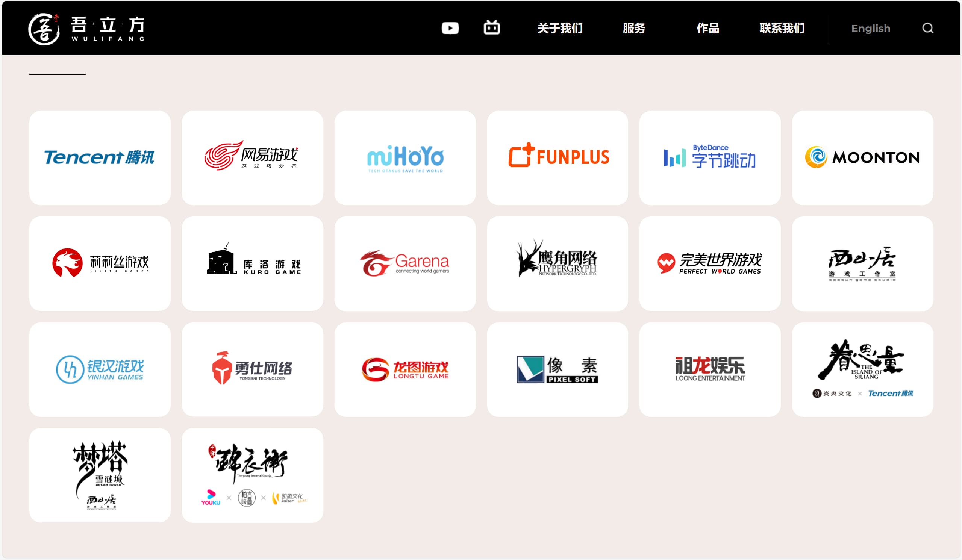The width and height of the screenshot is (962, 560).
Task: Open the YouTube channel icon
Action: click(450, 28)
